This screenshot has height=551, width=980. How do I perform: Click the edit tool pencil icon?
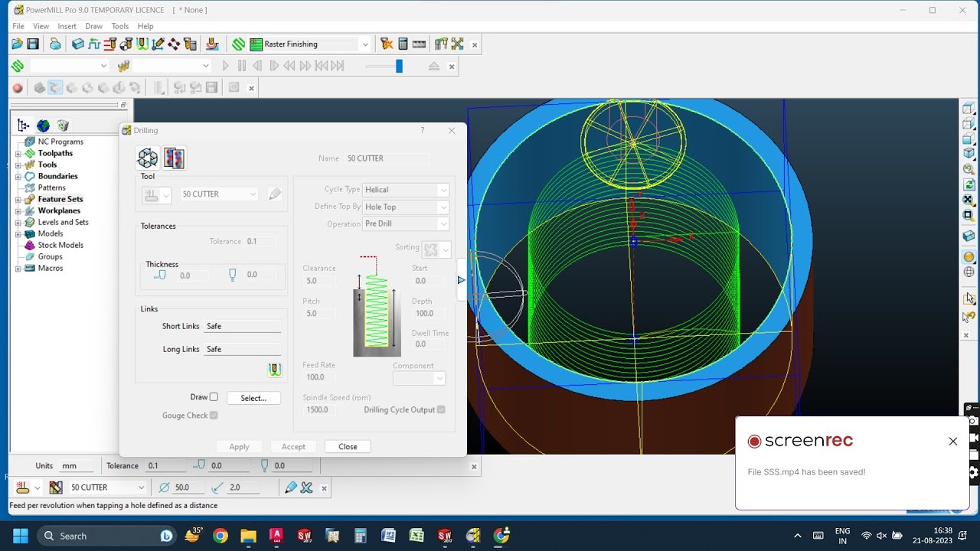[x=275, y=194]
